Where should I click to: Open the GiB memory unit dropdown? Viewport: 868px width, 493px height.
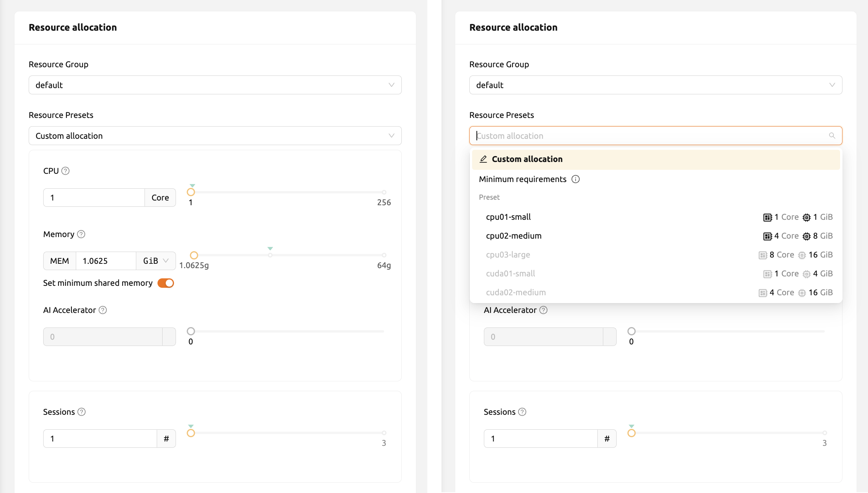click(156, 261)
